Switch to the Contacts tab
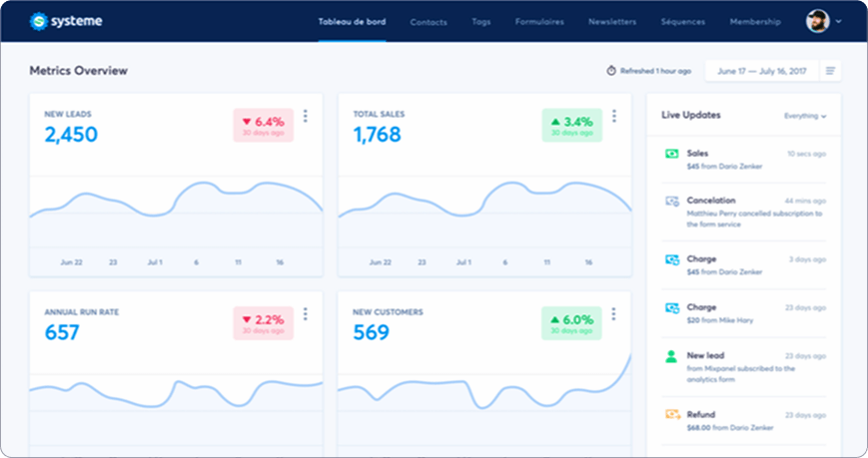 click(429, 21)
